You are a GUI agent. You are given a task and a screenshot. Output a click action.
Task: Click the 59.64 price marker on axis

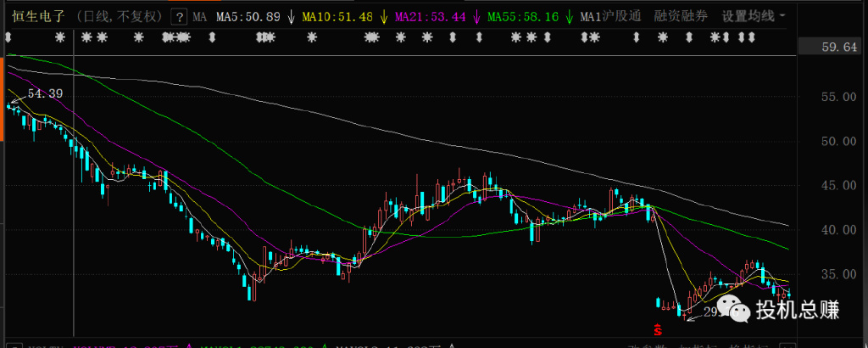coord(839,48)
